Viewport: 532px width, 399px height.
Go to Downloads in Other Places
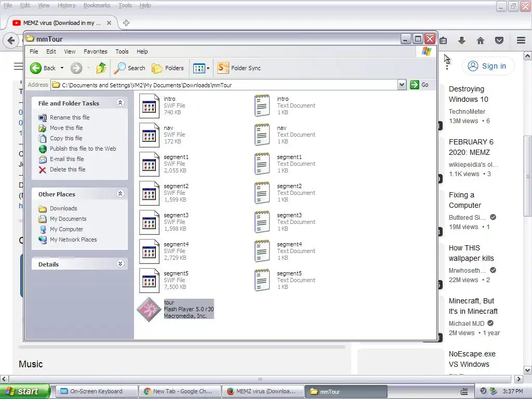coord(58,208)
